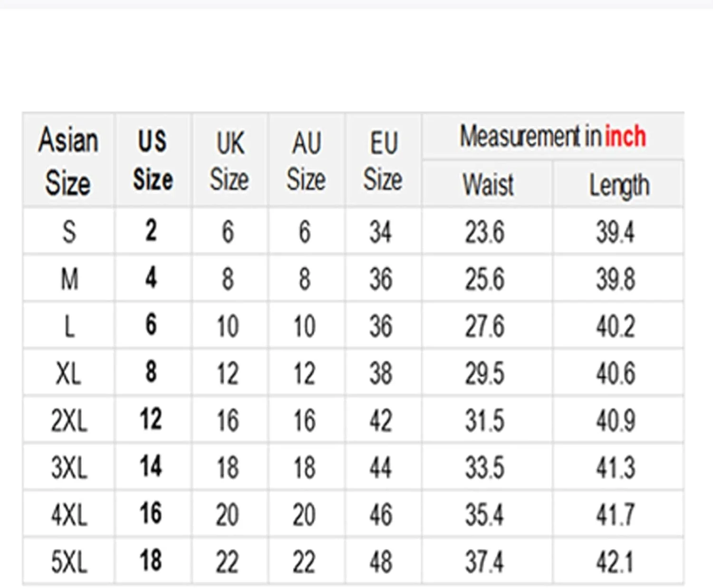
Task: Click the US size 16 cell
Action: click(151, 513)
